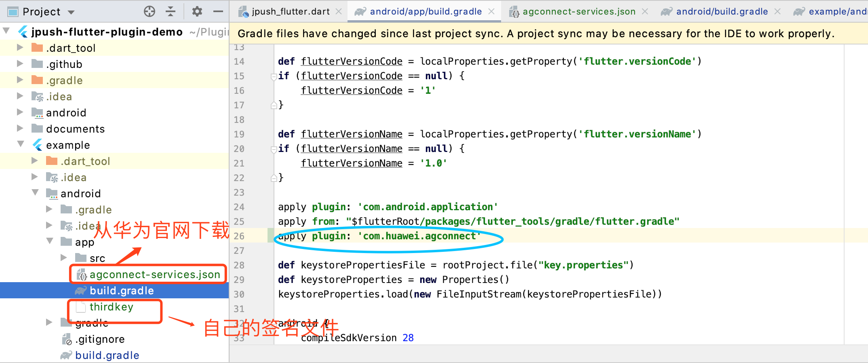The height and width of the screenshot is (363, 868).
Task: Click the collapse all icon in Project panel
Action: pos(171,11)
